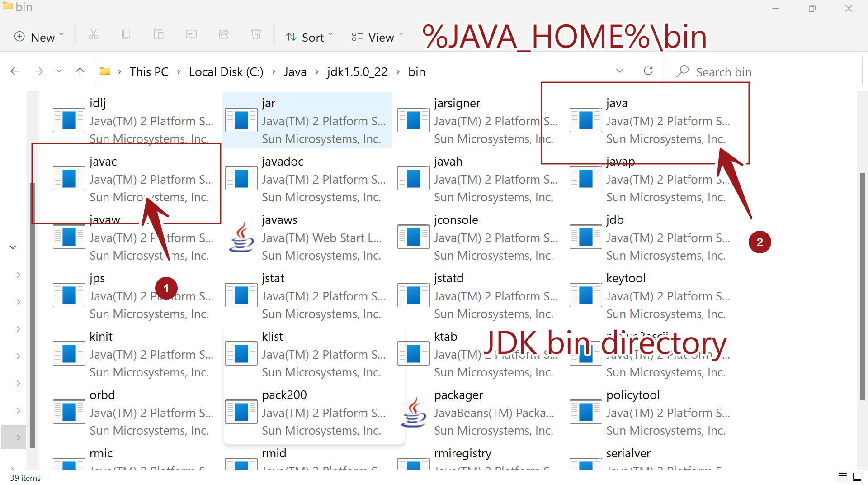Open This PC from the breadcrumb bar
This screenshot has width=868, height=485.
click(x=149, y=71)
